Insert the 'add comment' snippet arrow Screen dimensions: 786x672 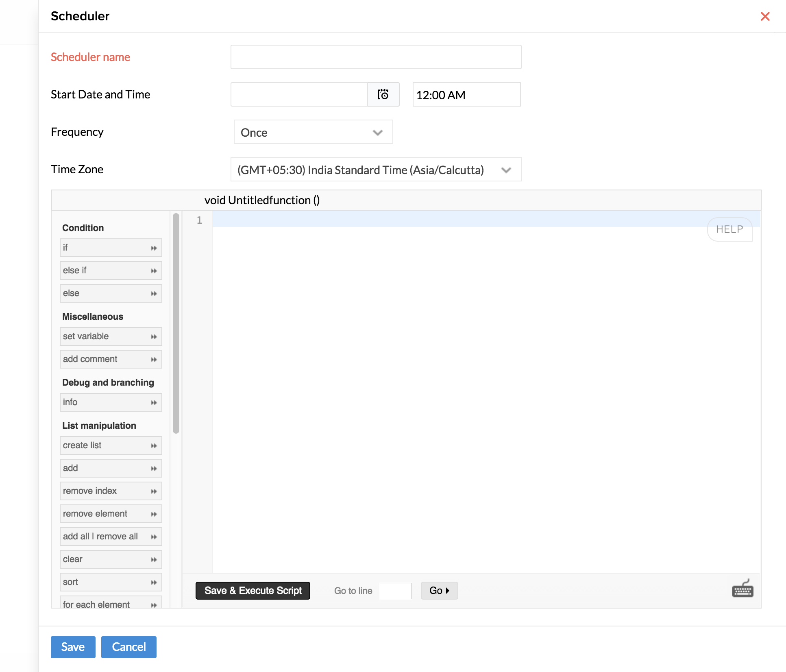pyautogui.click(x=153, y=360)
